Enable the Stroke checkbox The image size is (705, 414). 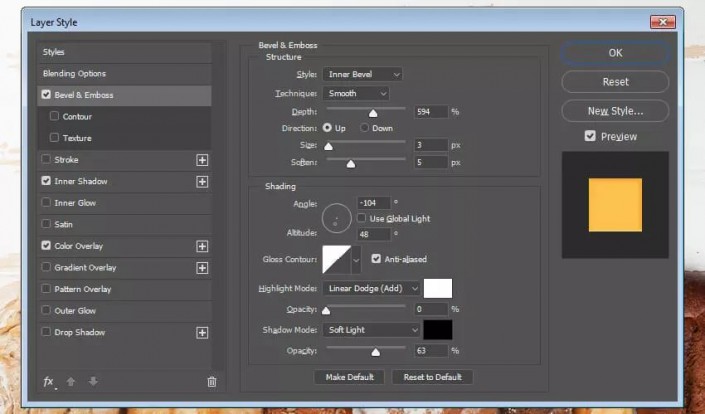pos(46,159)
